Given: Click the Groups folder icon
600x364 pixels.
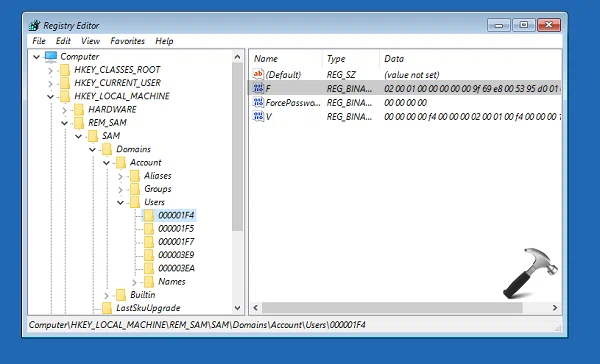Looking at the screenshot, I should 135,189.
